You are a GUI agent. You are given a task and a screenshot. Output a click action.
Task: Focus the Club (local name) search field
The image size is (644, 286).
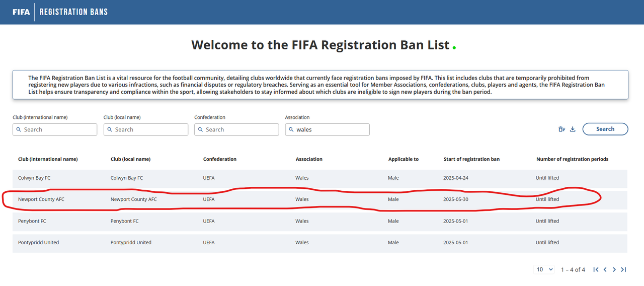146,129
